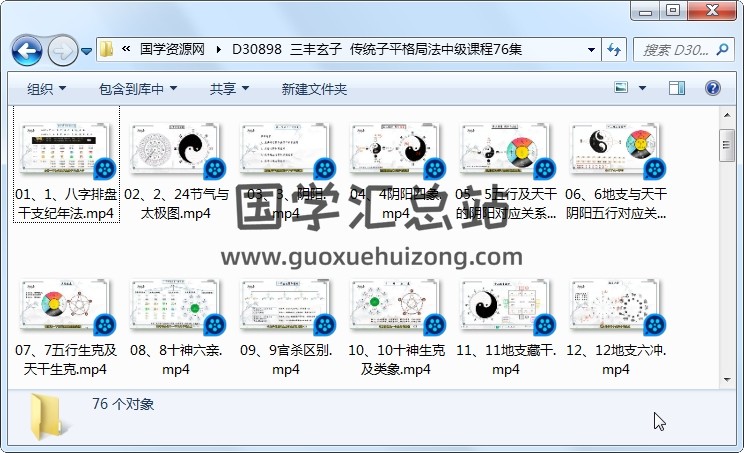Toggle the preview pane
744x453 pixels.
677,88
